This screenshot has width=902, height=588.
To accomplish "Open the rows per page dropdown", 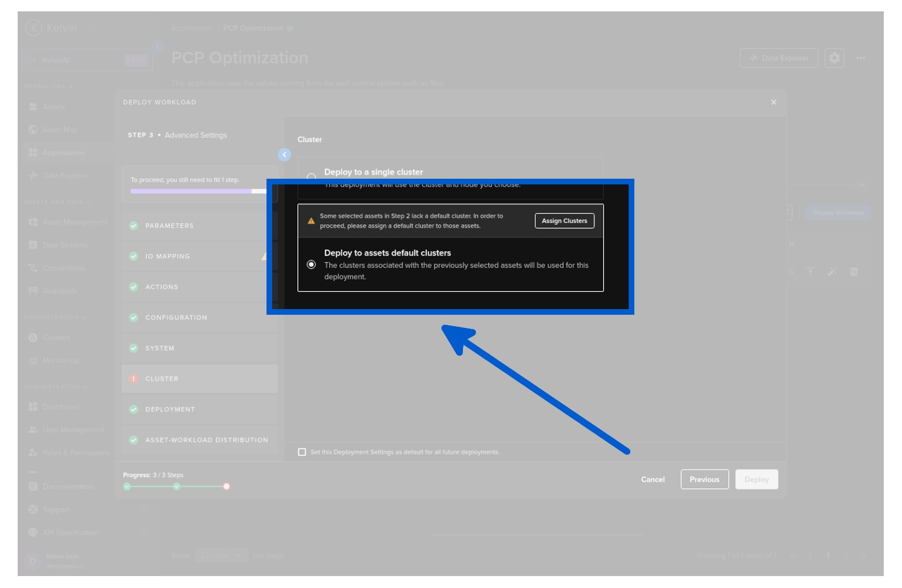I will click(x=220, y=556).
